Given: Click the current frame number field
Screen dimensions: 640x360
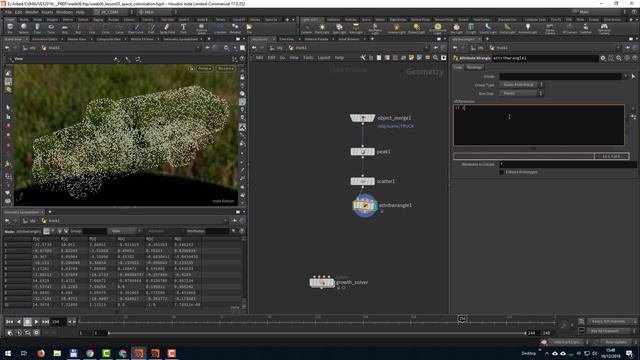Looking at the screenshot, I should (x=57, y=322).
